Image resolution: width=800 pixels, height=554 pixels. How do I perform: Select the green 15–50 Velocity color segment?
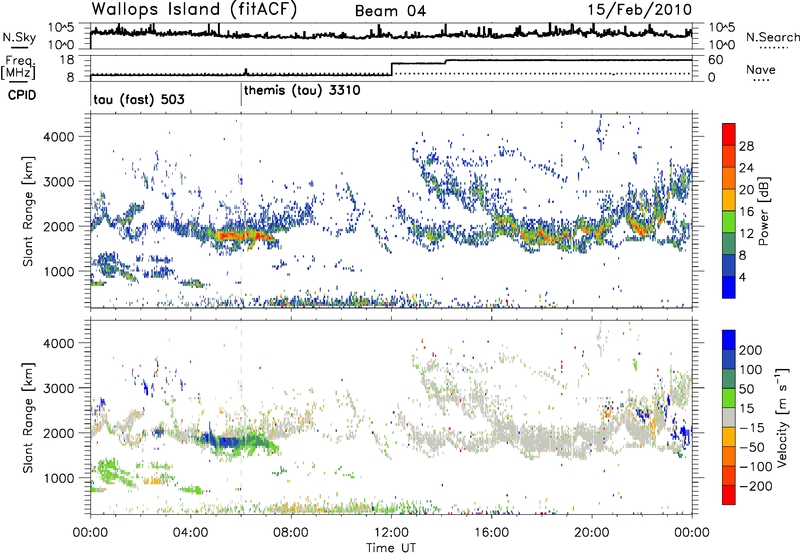coord(729,398)
